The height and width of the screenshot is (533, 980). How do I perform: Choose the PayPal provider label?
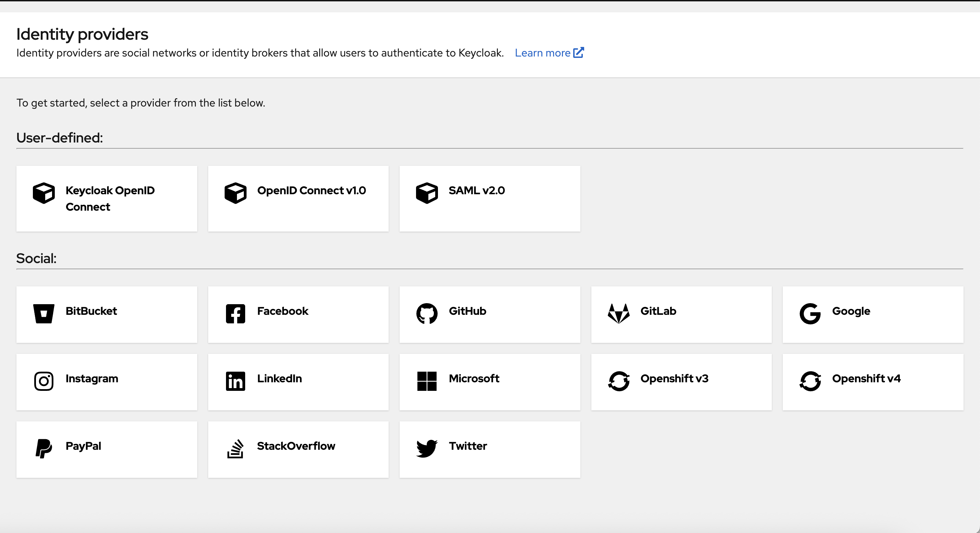[83, 446]
